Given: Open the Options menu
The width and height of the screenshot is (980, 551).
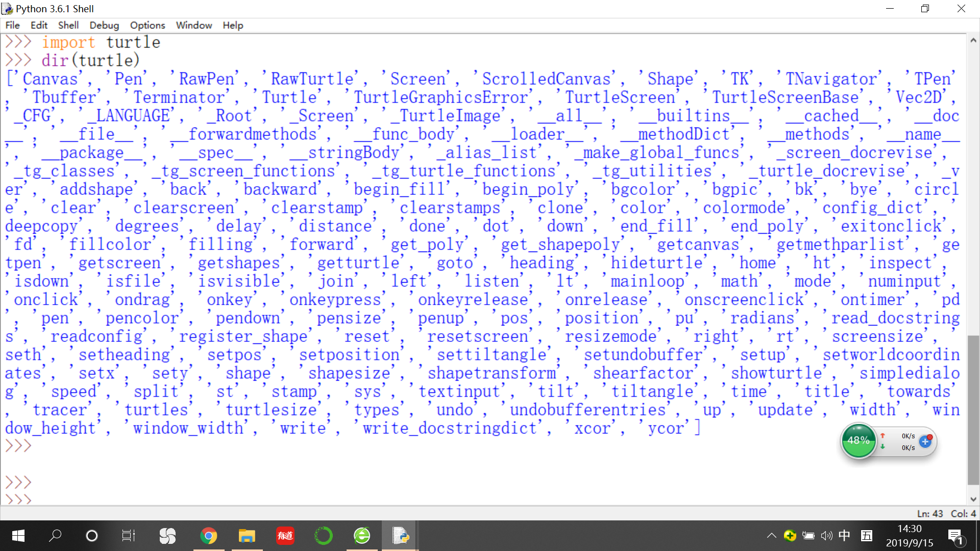Looking at the screenshot, I should (x=148, y=25).
